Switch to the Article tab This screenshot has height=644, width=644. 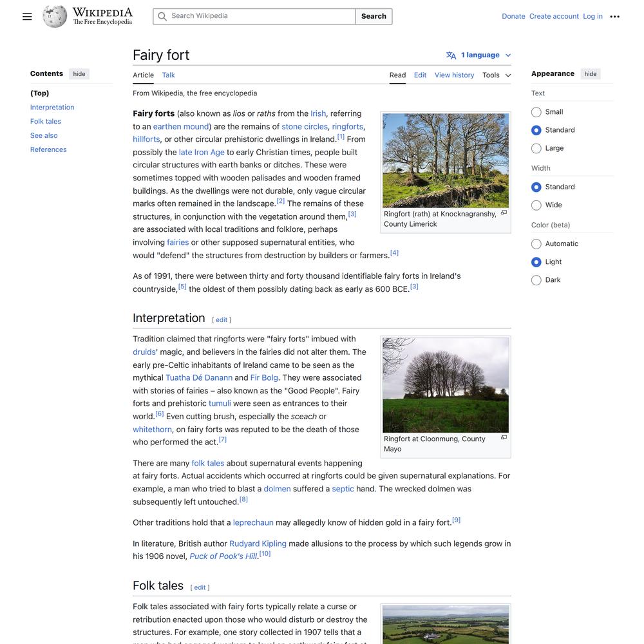pos(143,75)
